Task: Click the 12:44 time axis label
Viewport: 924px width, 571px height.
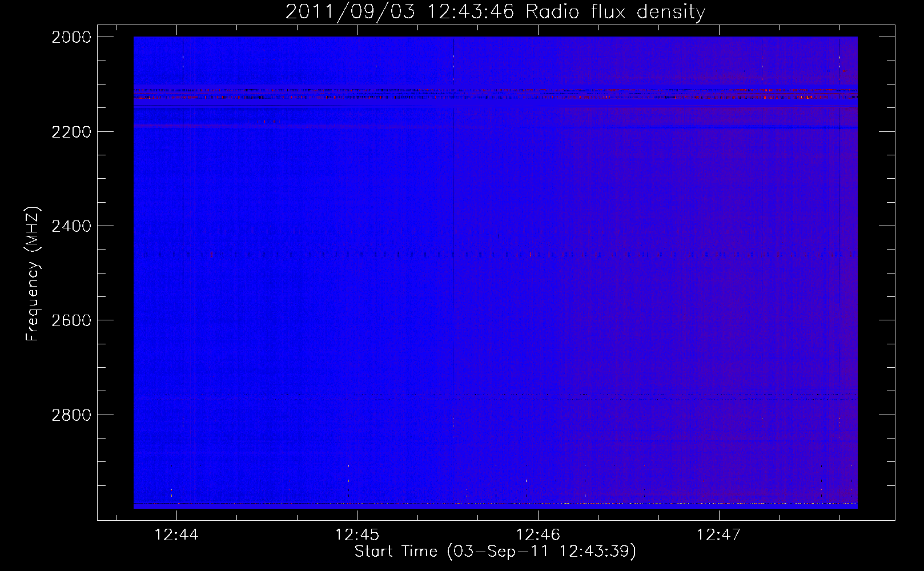Action: [x=176, y=535]
